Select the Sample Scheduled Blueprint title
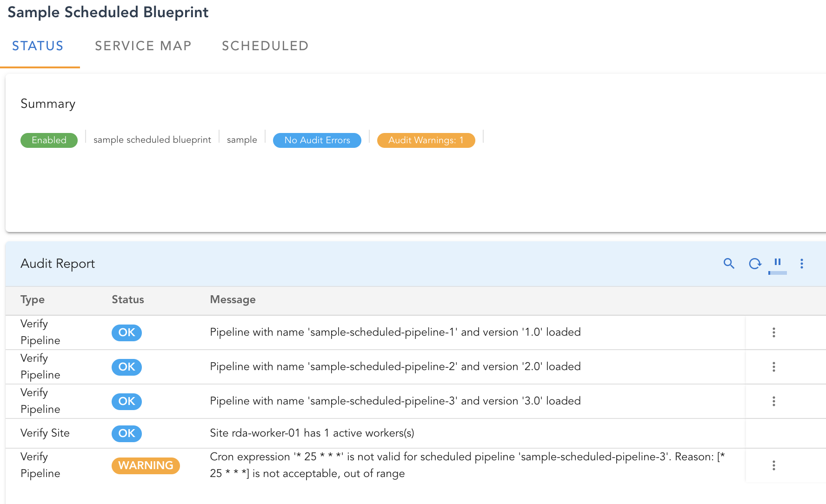Viewport: 826px width, 504px height. click(x=107, y=12)
